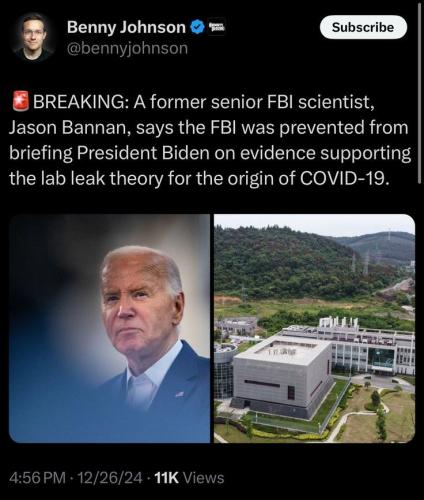Click the 12/26/24 post date

(x=110, y=478)
